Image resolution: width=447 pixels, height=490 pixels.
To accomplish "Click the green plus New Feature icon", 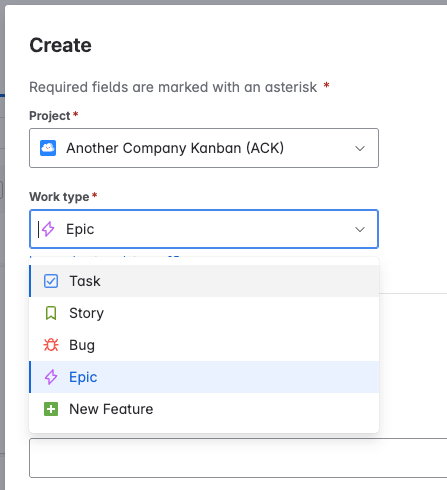I will click(51, 409).
